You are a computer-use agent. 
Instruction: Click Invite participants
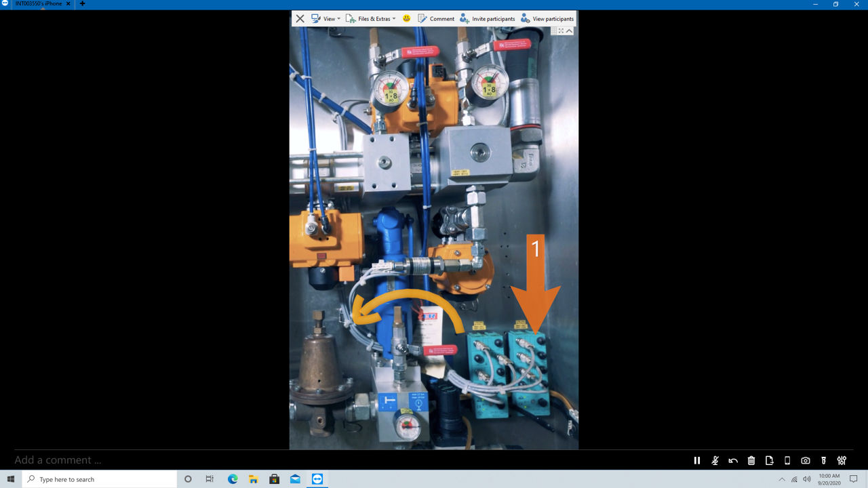click(x=487, y=19)
